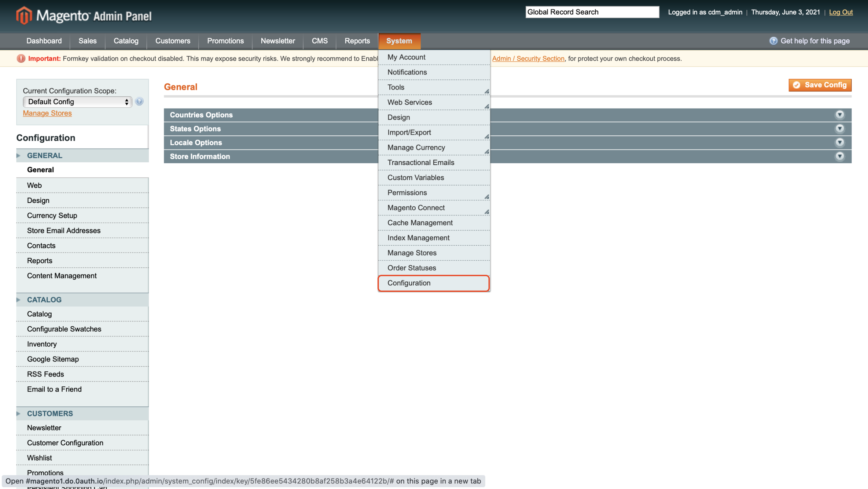Screen dimensions: 868x489
Task: Click the Log Out link
Action: point(841,12)
